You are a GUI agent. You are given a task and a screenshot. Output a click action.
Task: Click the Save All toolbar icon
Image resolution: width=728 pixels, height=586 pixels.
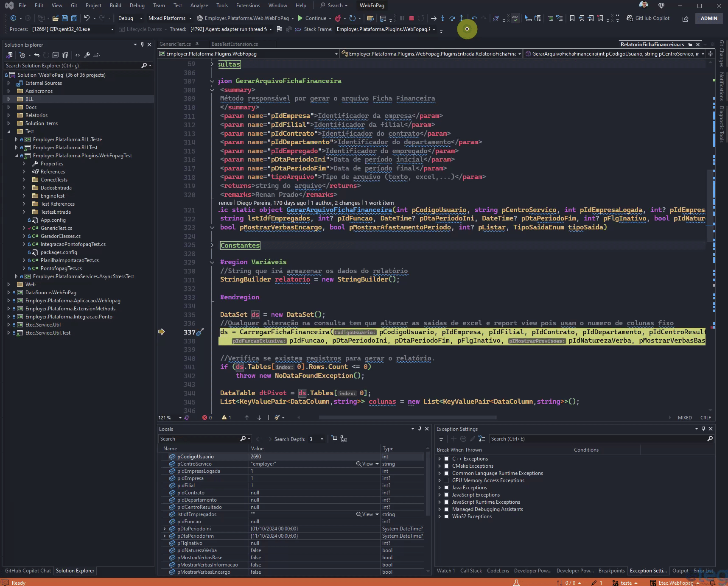click(x=74, y=18)
